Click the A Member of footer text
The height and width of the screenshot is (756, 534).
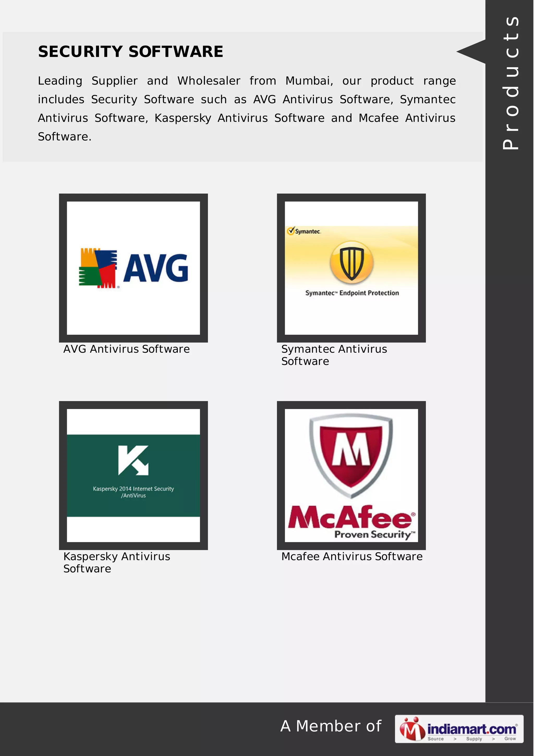[330, 726]
